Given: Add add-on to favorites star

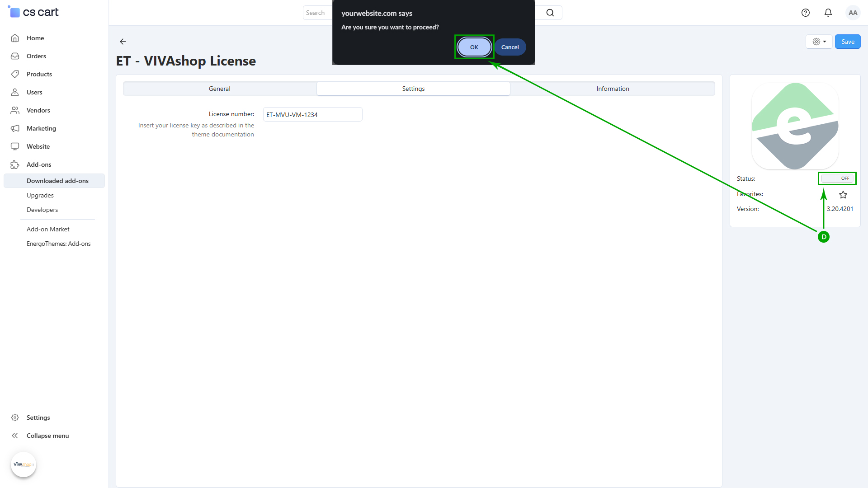Looking at the screenshot, I should click(843, 195).
